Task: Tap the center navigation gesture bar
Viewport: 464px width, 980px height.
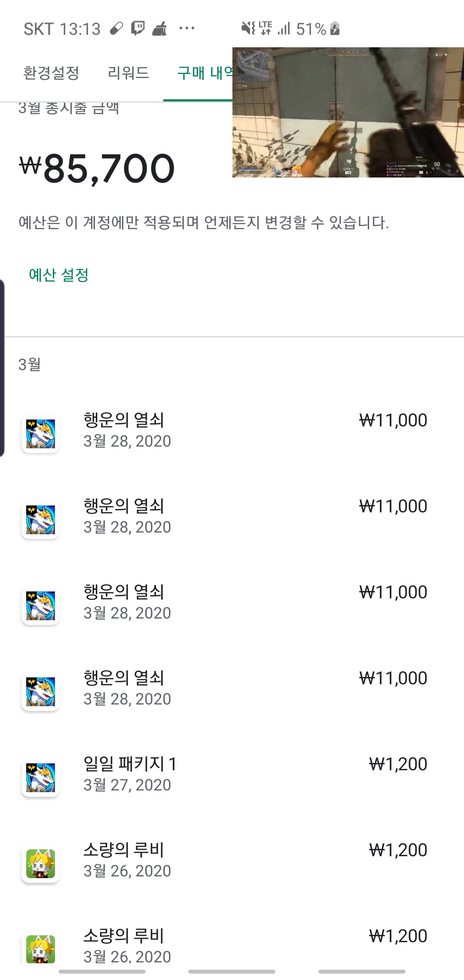Action: (x=232, y=971)
